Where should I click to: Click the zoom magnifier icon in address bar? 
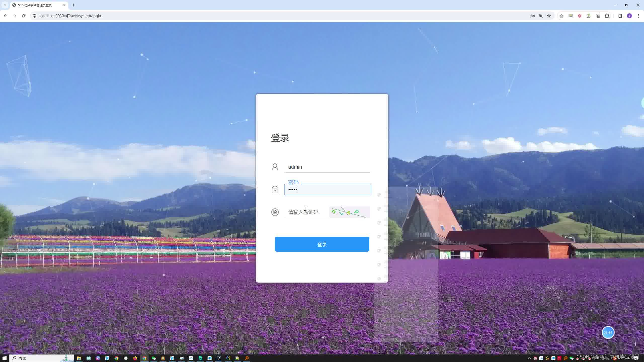[541, 16]
